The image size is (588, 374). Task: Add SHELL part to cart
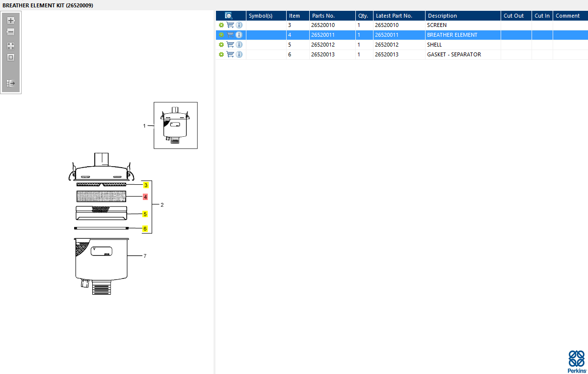tap(230, 45)
